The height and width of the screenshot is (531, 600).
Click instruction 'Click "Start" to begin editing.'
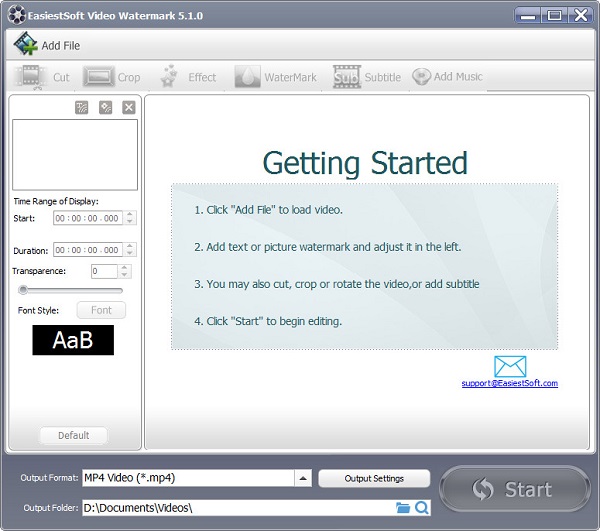click(x=274, y=321)
